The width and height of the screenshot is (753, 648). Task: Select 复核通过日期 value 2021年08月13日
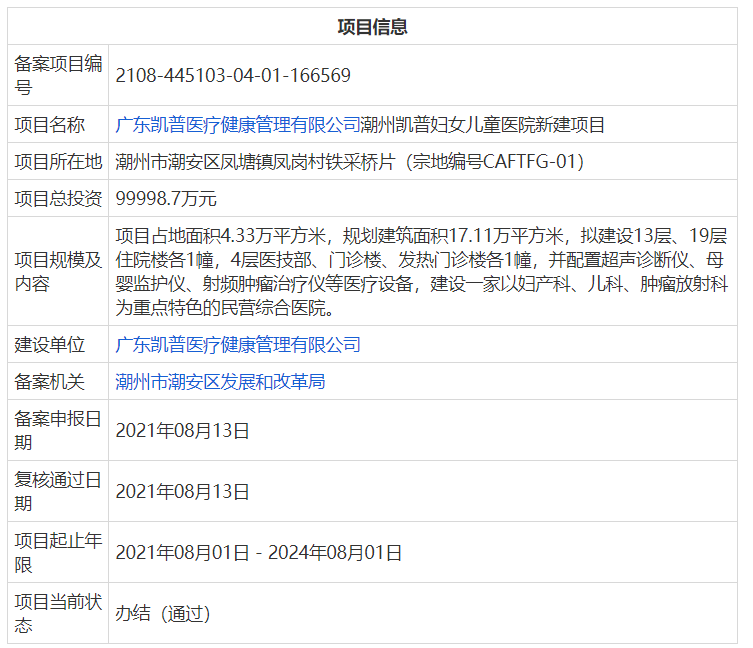[182, 491]
